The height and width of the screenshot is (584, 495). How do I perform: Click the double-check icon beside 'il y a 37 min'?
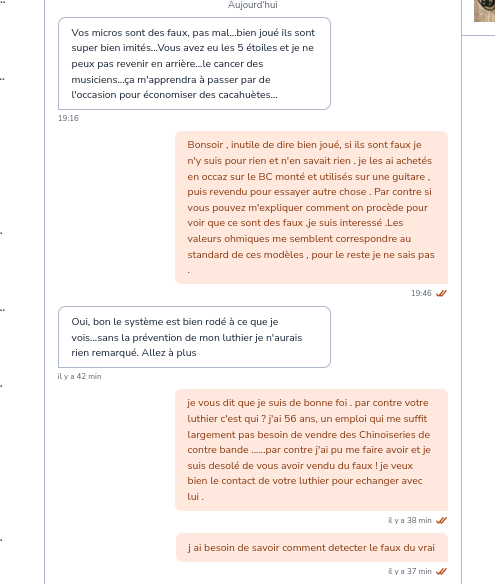click(441, 571)
